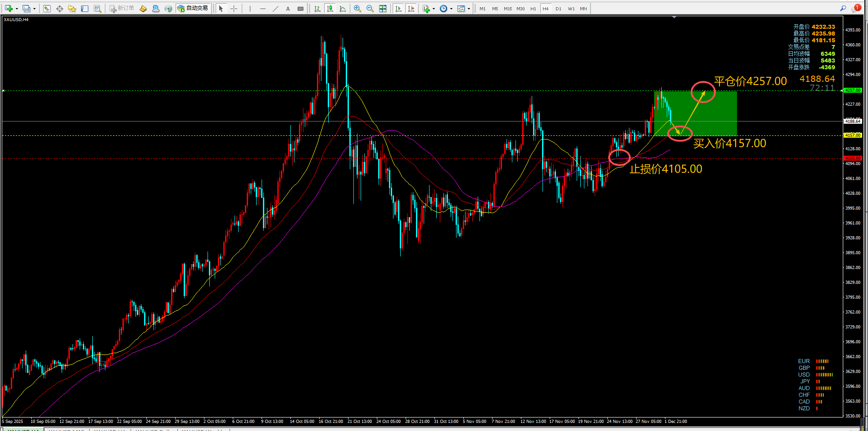Switch timeframe to D1
868x431 pixels.
558,9
